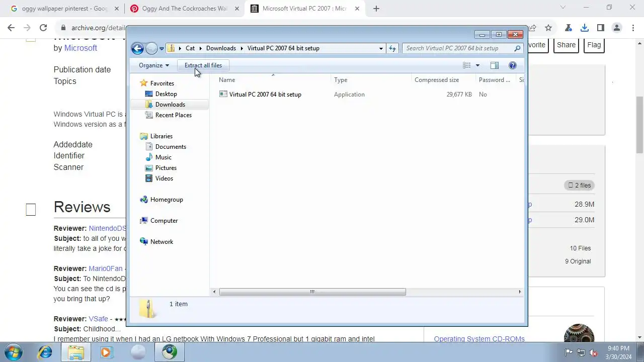
Task: Go back in the Explorer window
Action: point(137,48)
